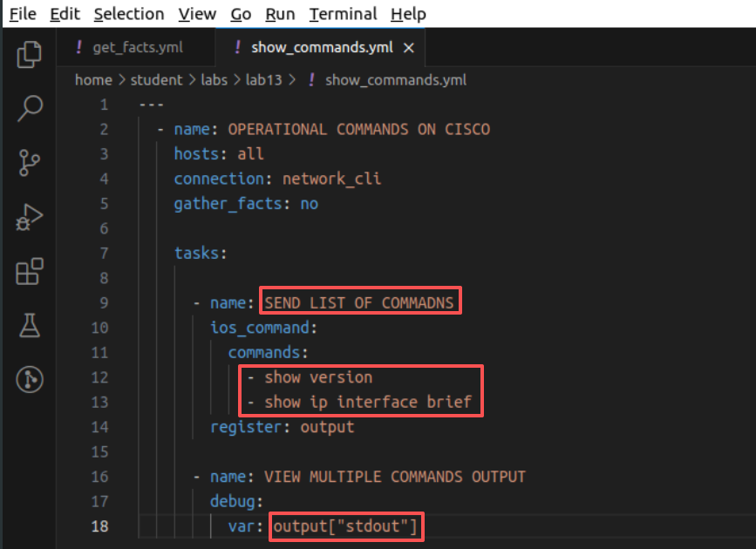Open the Extensions blocks icon
The height and width of the screenshot is (549, 756).
[30, 271]
